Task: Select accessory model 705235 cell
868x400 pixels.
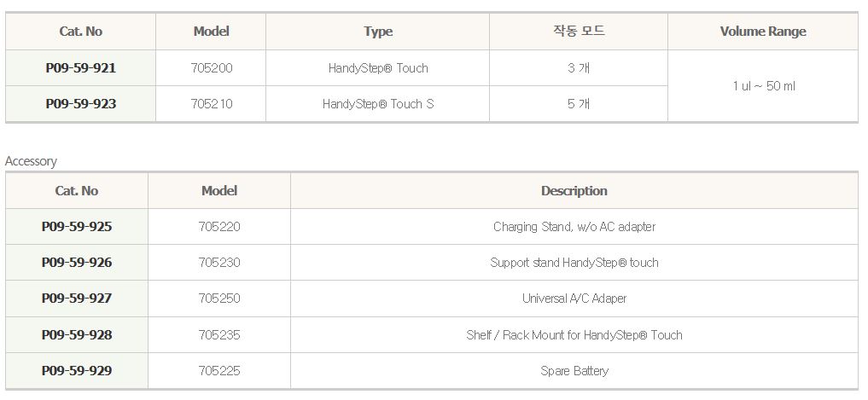Action: click(x=219, y=335)
